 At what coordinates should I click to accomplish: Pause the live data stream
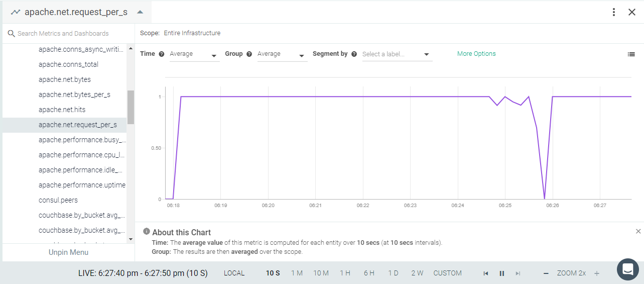point(502,273)
